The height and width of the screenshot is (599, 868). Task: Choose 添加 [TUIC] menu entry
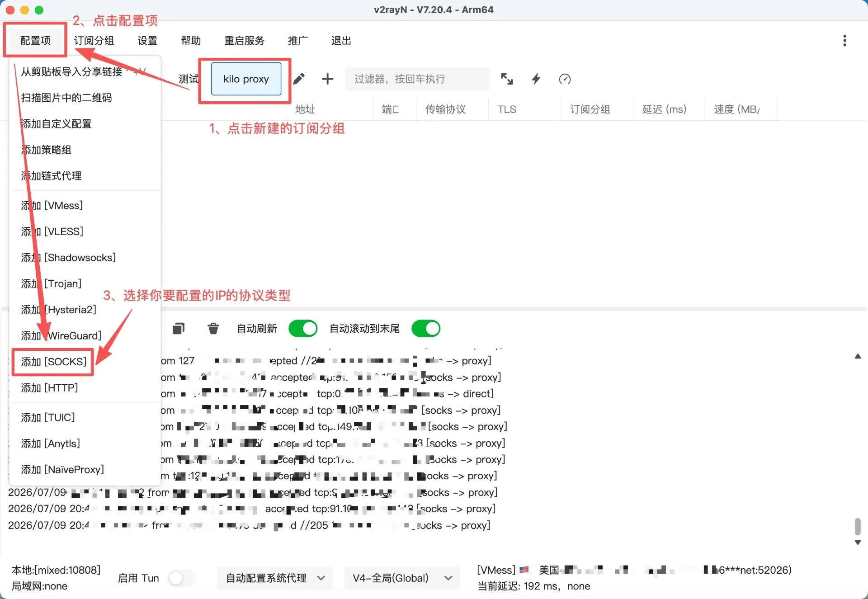[x=85, y=417]
